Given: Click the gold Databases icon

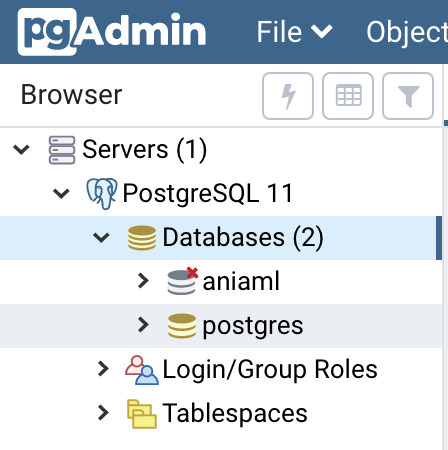Looking at the screenshot, I should point(142,238).
